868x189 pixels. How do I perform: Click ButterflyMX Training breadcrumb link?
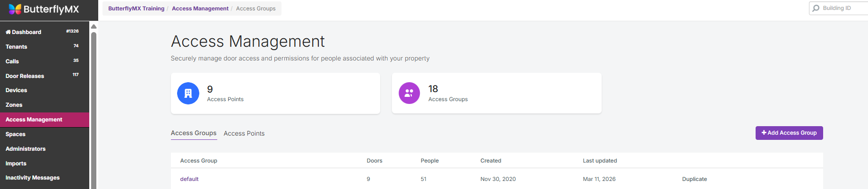(x=136, y=9)
